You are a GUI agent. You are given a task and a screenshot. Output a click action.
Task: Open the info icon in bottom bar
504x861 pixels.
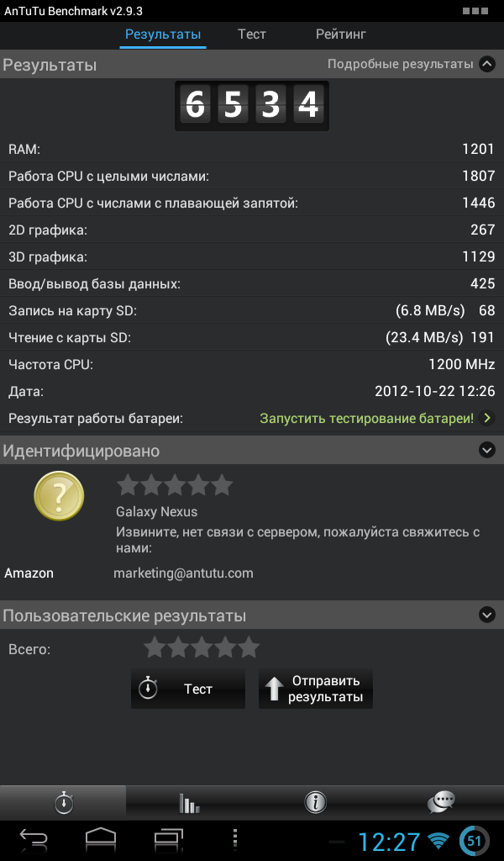315,802
